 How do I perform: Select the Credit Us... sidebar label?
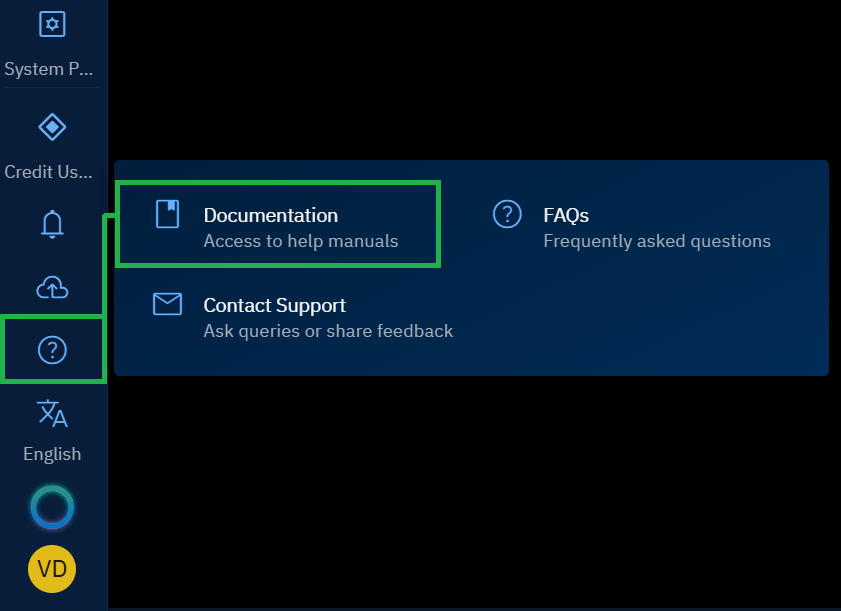click(x=48, y=172)
